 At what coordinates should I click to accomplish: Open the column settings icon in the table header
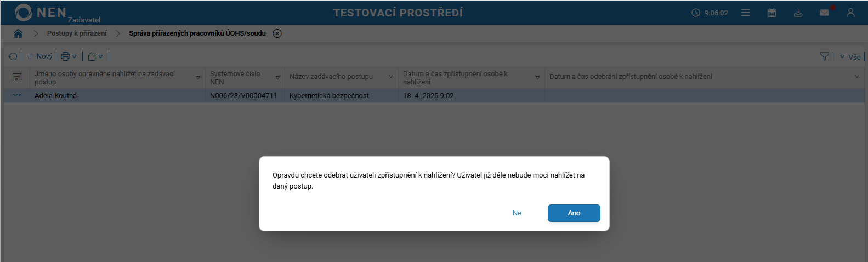click(x=17, y=78)
